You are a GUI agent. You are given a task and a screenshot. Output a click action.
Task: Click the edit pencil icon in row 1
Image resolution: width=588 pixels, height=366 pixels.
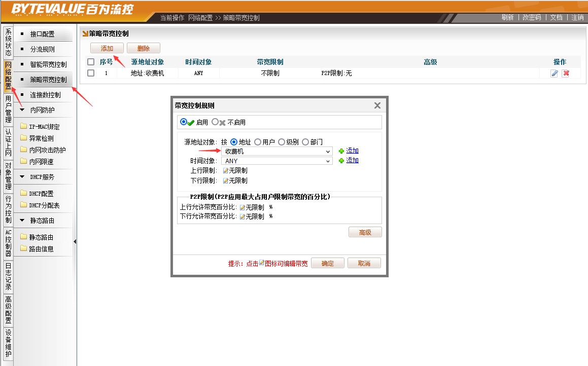(554, 74)
